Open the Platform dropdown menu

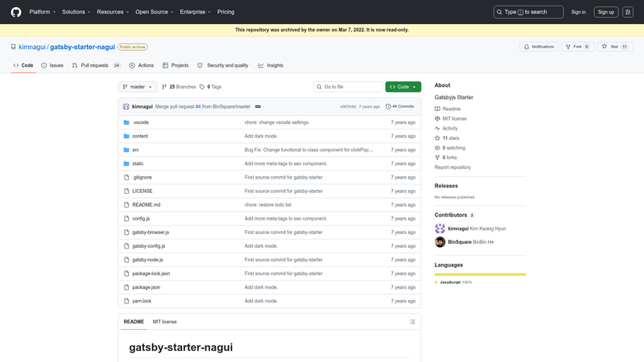tap(43, 12)
